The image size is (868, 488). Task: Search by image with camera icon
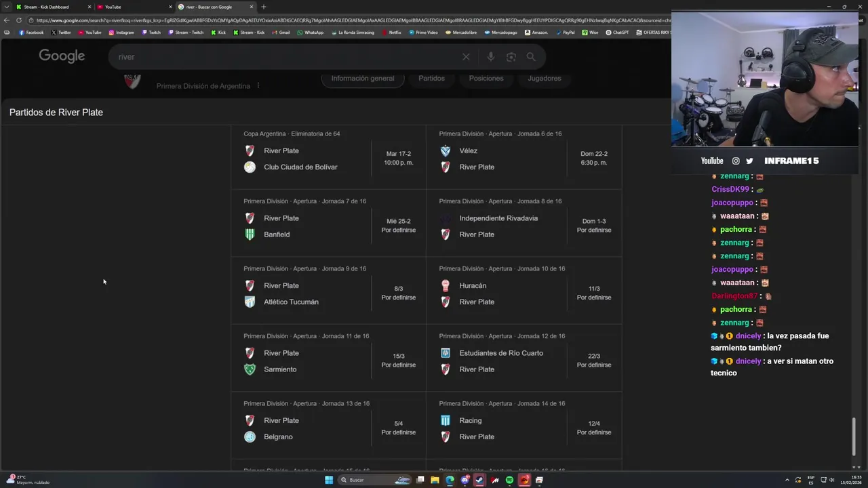[511, 57]
